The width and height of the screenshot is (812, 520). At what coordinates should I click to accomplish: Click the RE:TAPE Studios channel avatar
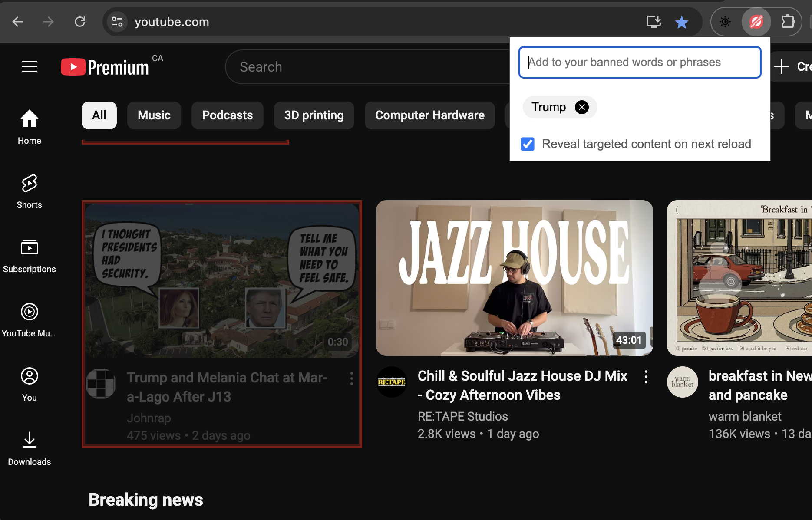click(392, 382)
